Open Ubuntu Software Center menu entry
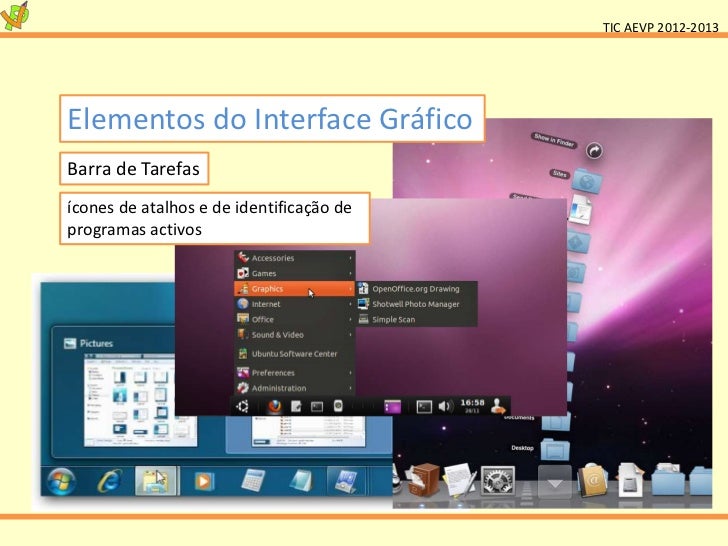Viewport: 728px width, 546px height. coord(295,353)
